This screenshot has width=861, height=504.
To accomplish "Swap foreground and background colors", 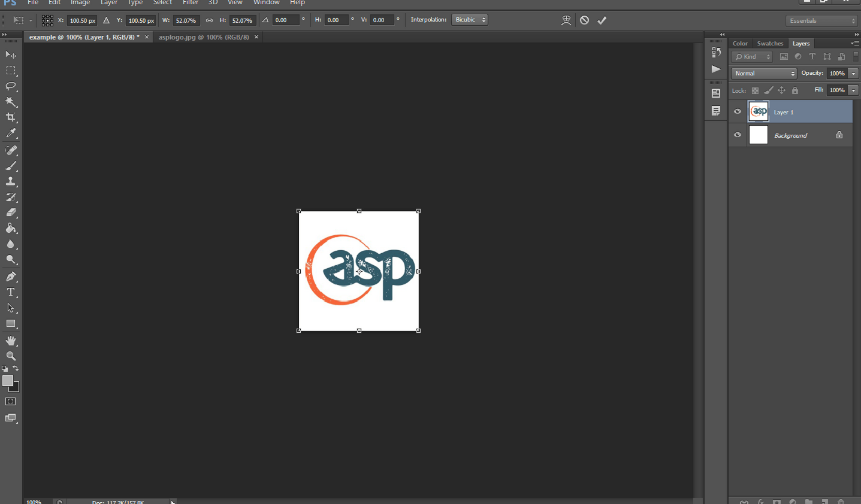I will click(16, 369).
